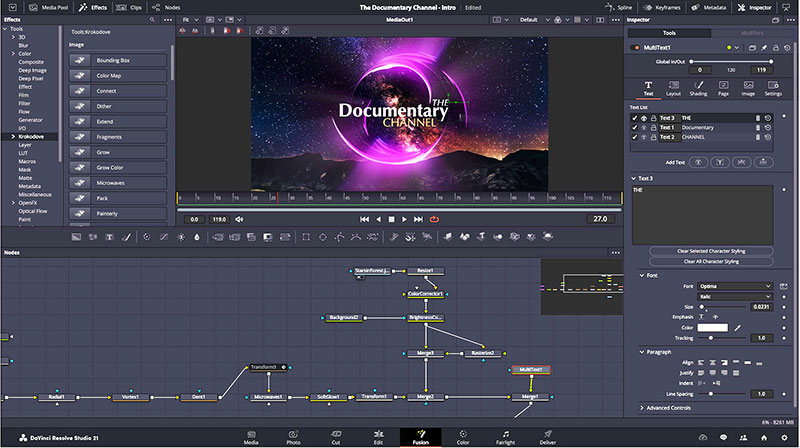Go to the Color page

pos(463,437)
